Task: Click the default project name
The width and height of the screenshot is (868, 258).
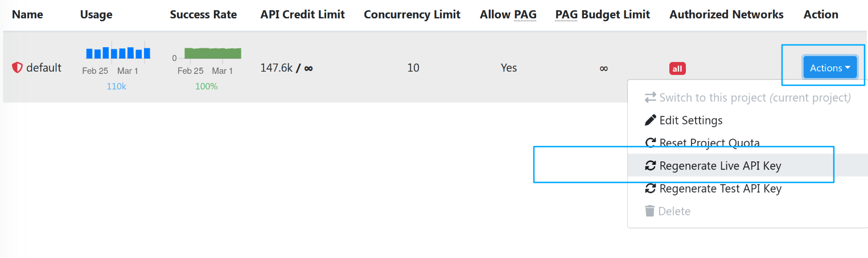Action: tap(44, 68)
